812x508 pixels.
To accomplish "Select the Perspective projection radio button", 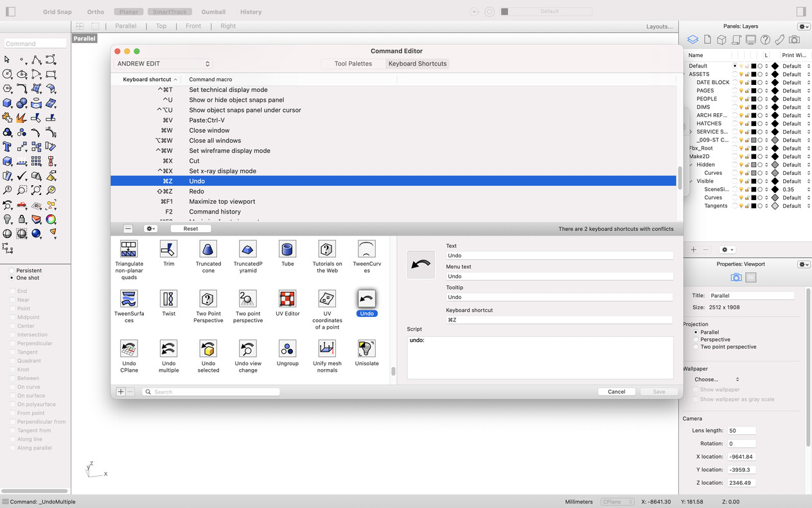I will (x=697, y=340).
